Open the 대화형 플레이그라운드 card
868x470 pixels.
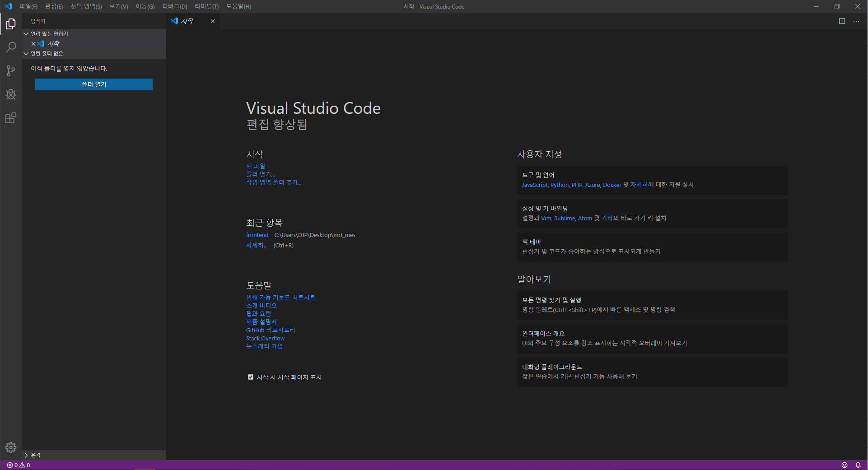point(652,372)
